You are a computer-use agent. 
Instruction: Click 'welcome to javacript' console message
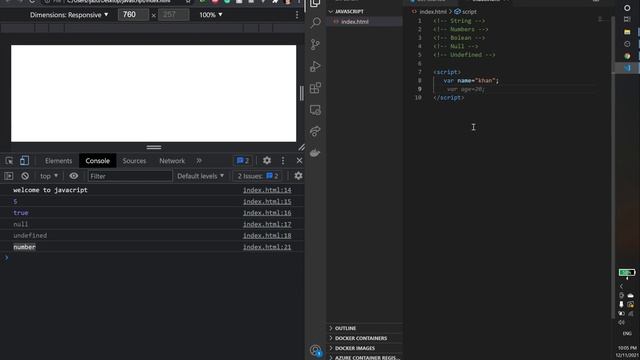50,190
